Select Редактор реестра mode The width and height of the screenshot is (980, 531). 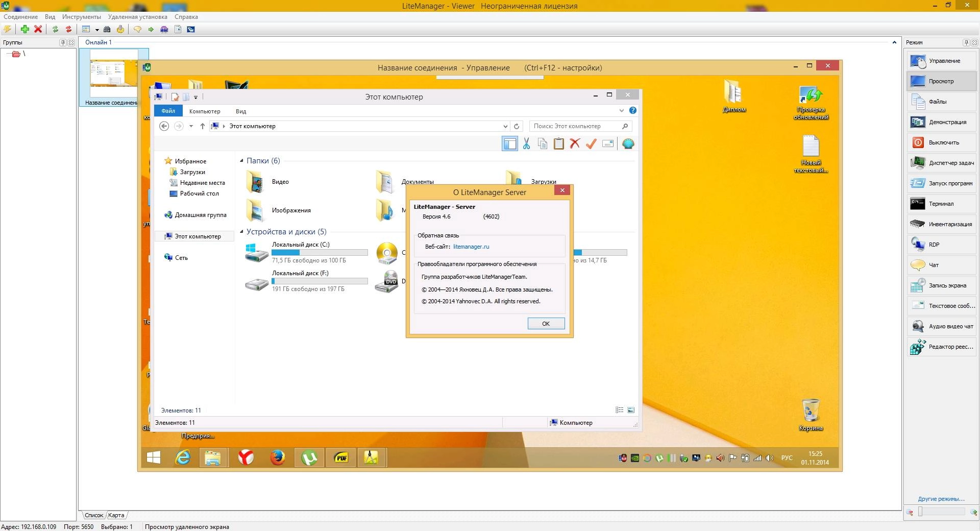tap(942, 347)
